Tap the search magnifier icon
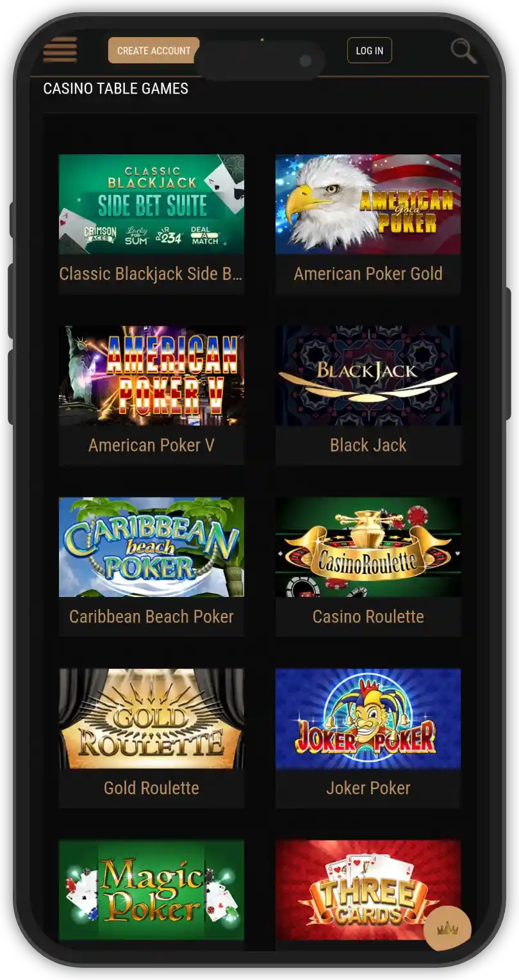 pos(463,51)
